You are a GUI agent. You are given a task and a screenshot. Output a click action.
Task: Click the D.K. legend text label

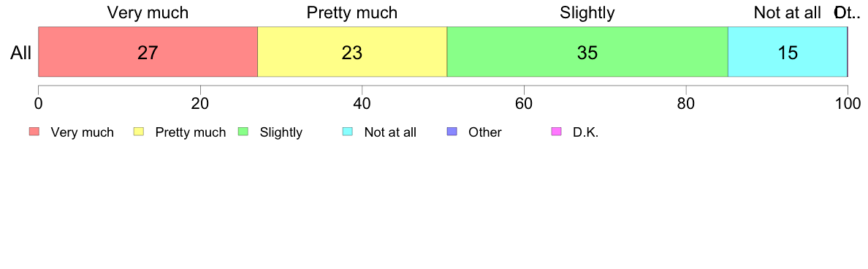coord(586,132)
